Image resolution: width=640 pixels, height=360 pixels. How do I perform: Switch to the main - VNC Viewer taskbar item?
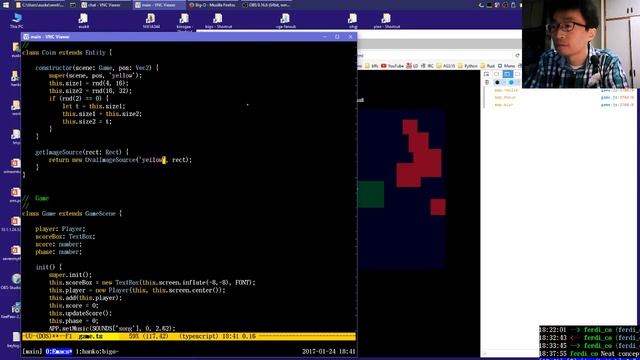pos(159,5)
